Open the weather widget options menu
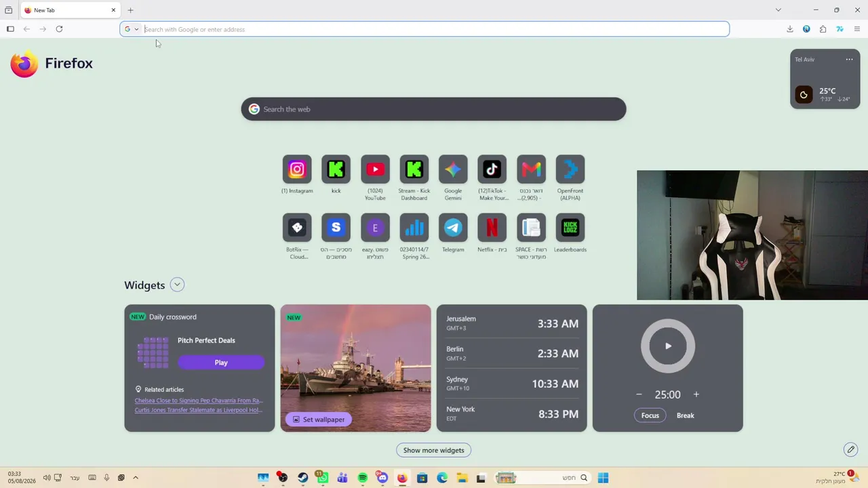The height and width of the screenshot is (488, 868). pos(849,60)
